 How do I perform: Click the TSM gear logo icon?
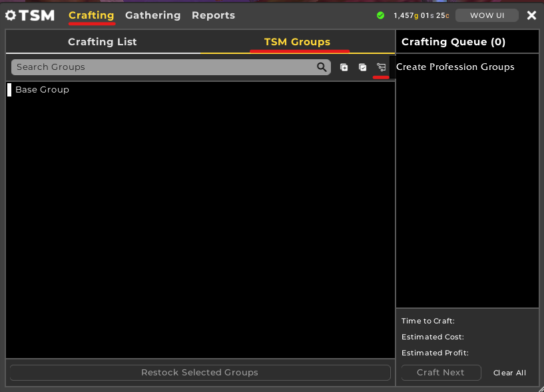click(11, 15)
